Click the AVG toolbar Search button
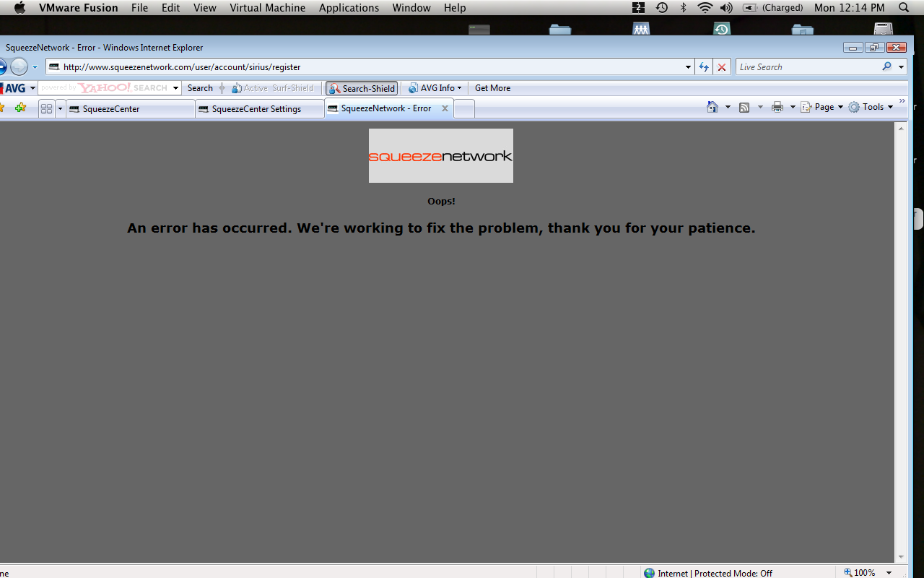 pos(200,88)
